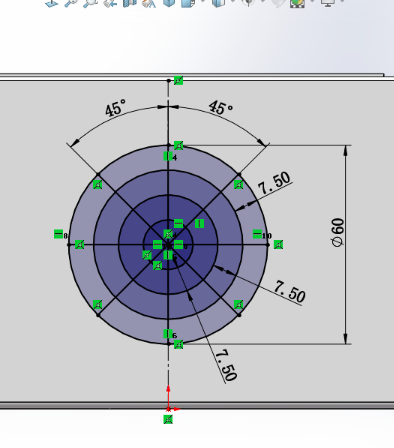Click coincident icon at upper-left diagonal endpoint

[98, 184]
